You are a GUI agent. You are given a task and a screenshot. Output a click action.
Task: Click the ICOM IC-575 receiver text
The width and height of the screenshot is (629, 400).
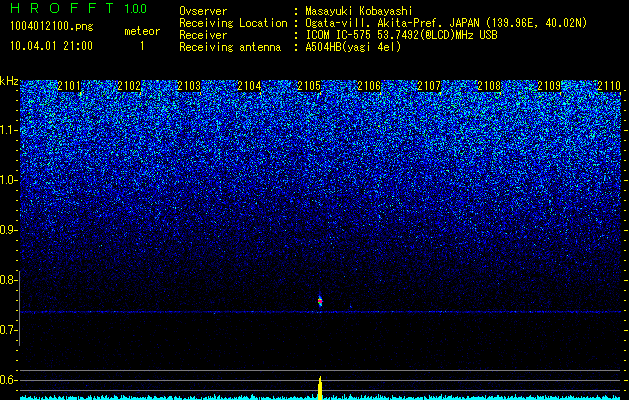[401, 35]
